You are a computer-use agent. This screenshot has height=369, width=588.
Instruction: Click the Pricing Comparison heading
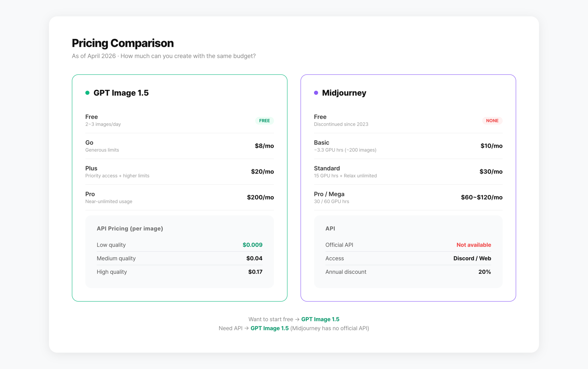coord(123,43)
